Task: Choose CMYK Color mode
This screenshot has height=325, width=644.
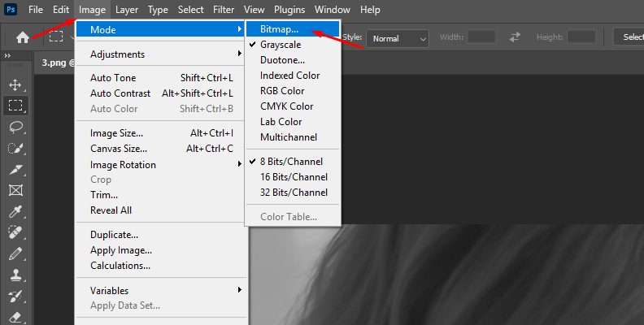Action: (x=293, y=106)
